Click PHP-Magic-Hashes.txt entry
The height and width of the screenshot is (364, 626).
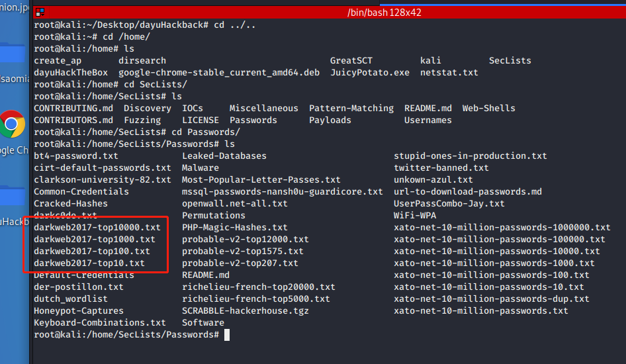pyautogui.click(x=235, y=228)
